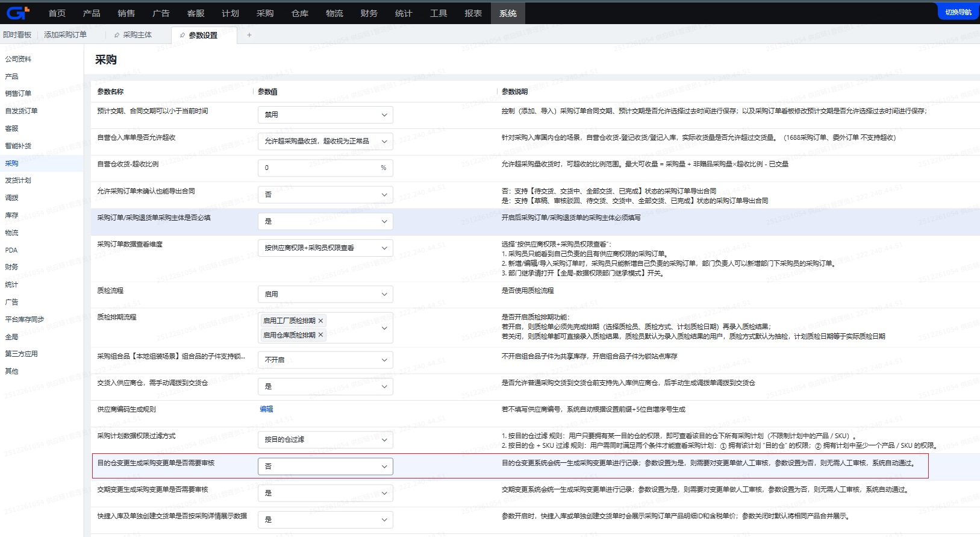The image size is (980, 537).
Task: Click the 切换导航 button
Action: point(958,12)
